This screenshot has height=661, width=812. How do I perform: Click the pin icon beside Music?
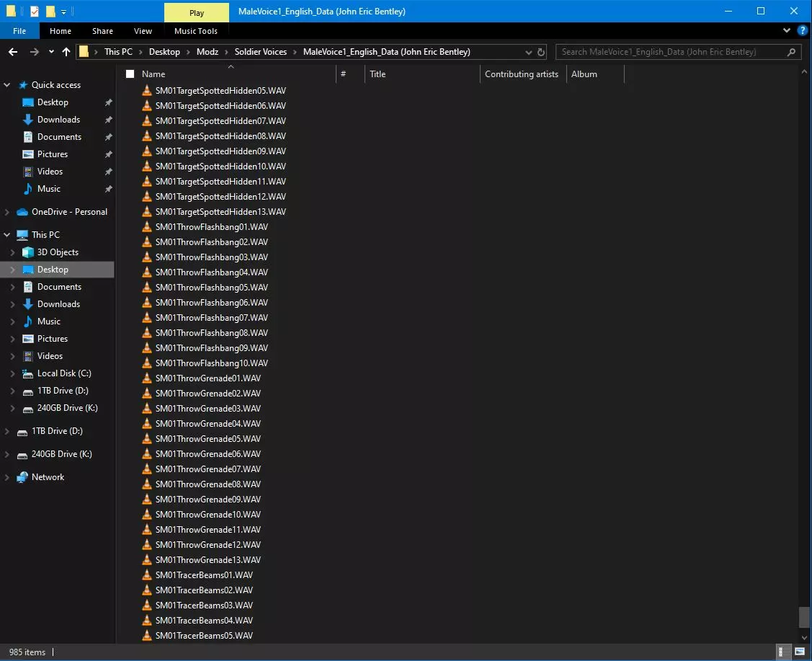coord(108,189)
